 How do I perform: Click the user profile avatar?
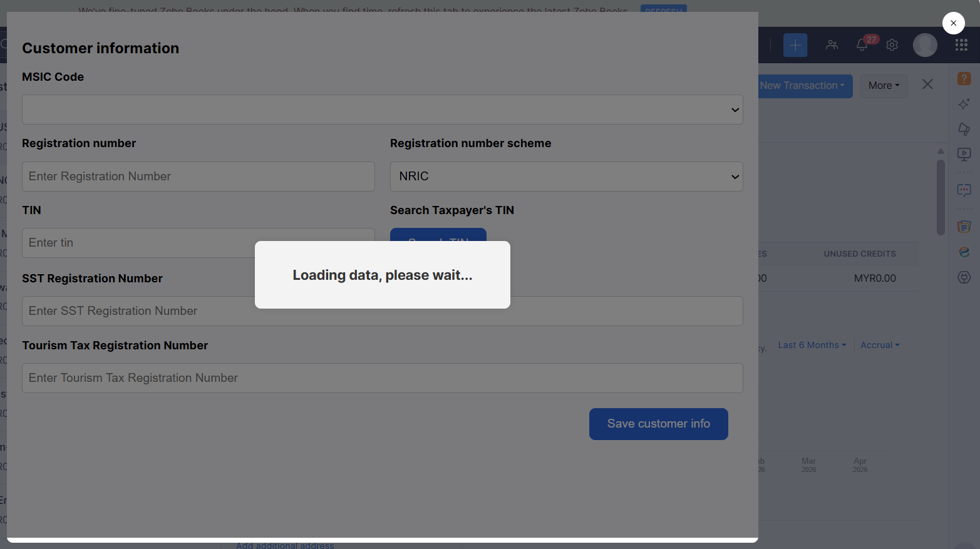tap(925, 45)
